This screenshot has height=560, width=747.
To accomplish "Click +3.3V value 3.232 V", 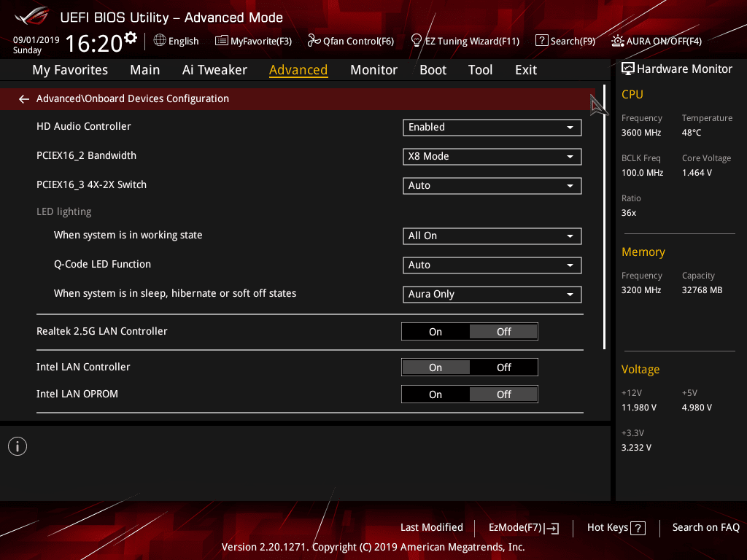I will (636, 447).
